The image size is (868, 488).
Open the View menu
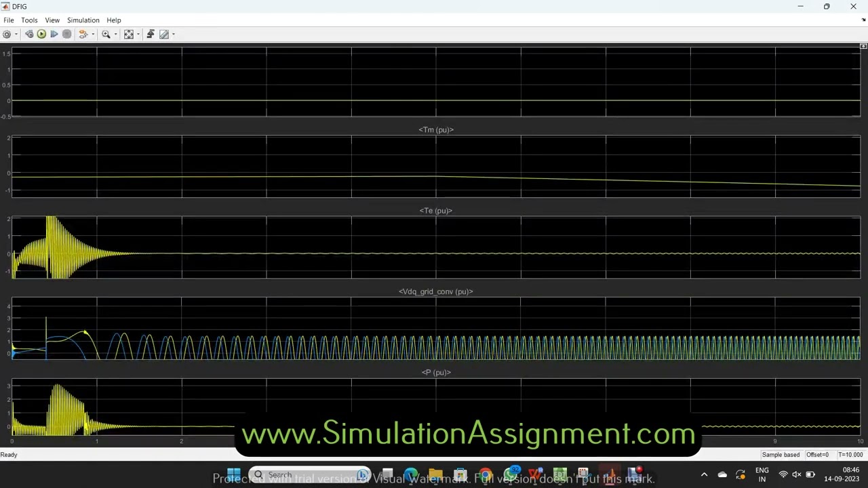pyautogui.click(x=52, y=20)
